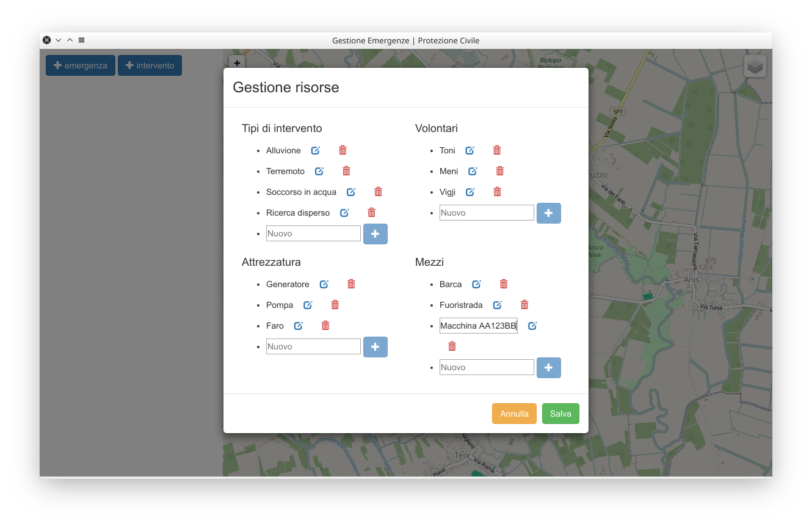Edit Soccorso in acqua entry

(x=351, y=192)
